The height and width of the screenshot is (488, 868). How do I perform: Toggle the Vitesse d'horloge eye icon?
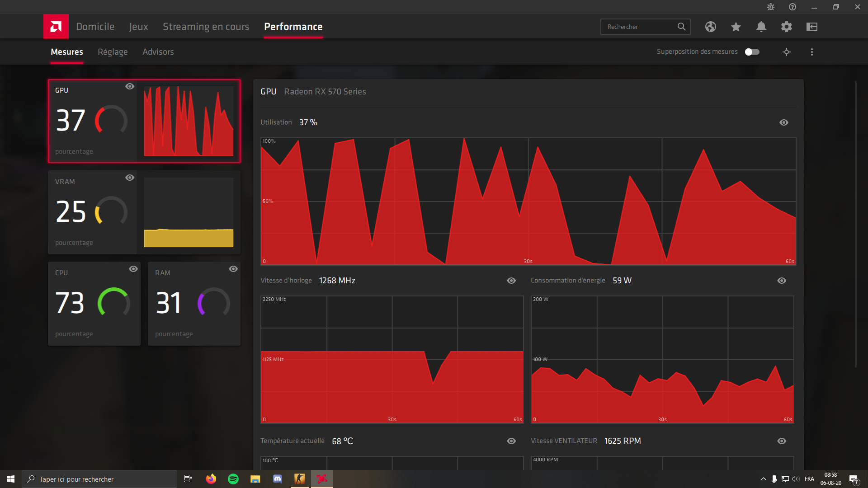[x=511, y=281]
